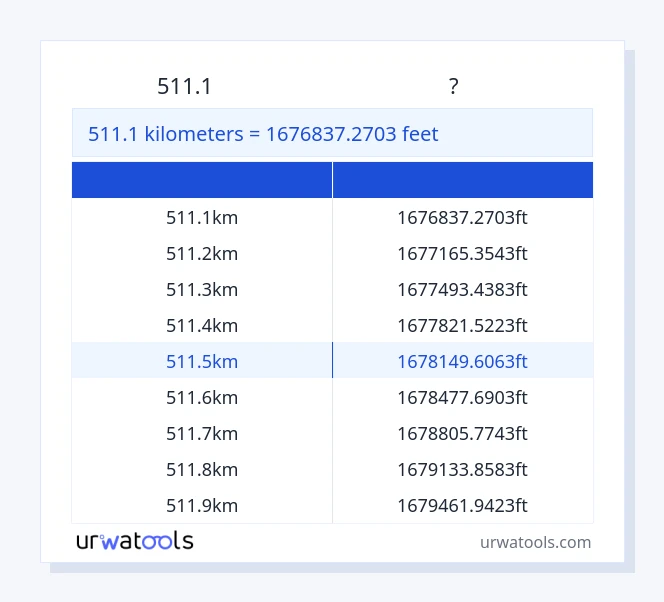664x602 pixels.
Task: Click the 1676837.2703ft table cell
Action: [462, 217]
